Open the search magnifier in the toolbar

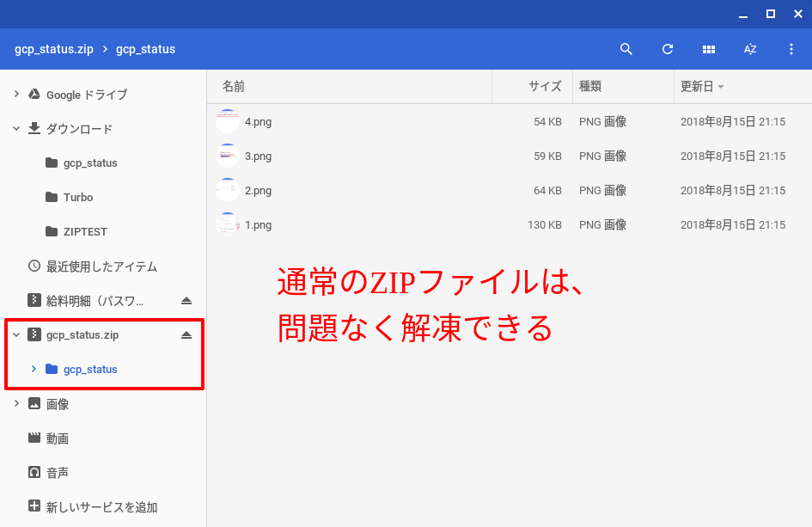point(626,49)
